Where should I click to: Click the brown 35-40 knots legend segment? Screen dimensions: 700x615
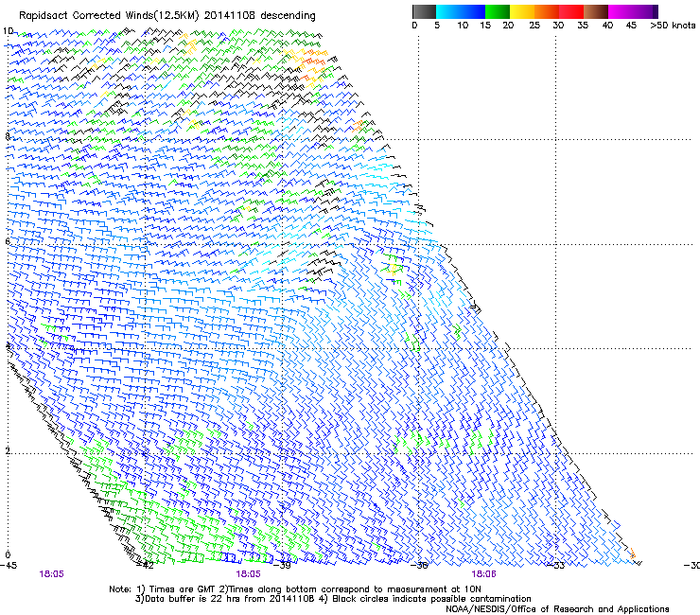[x=596, y=11]
